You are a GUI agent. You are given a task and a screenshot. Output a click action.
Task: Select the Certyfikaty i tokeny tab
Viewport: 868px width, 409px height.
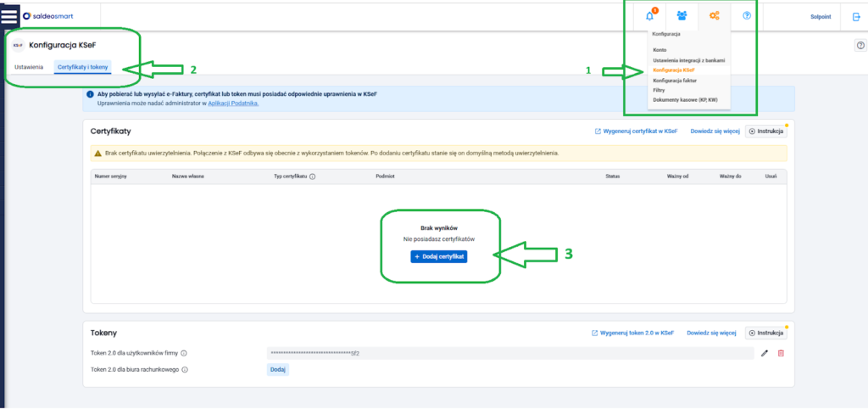(x=83, y=66)
